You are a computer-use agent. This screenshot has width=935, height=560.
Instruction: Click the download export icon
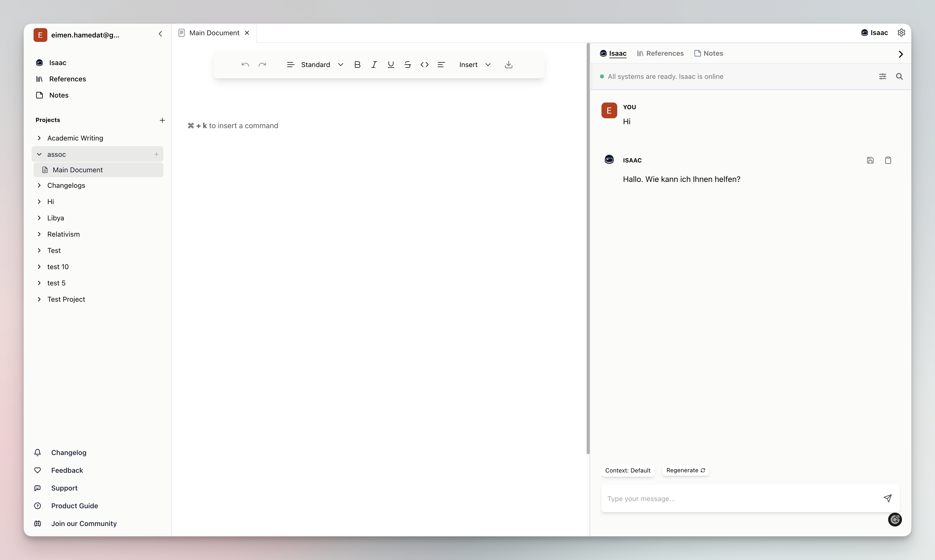pos(509,65)
